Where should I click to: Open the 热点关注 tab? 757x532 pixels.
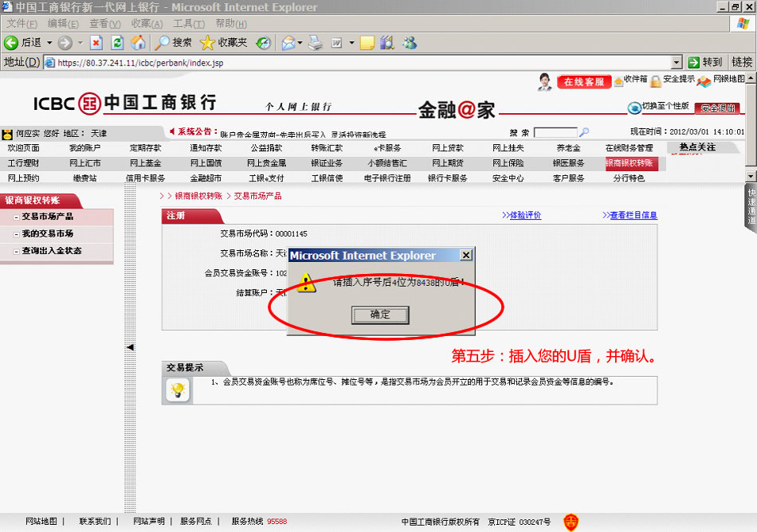coord(697,147)
